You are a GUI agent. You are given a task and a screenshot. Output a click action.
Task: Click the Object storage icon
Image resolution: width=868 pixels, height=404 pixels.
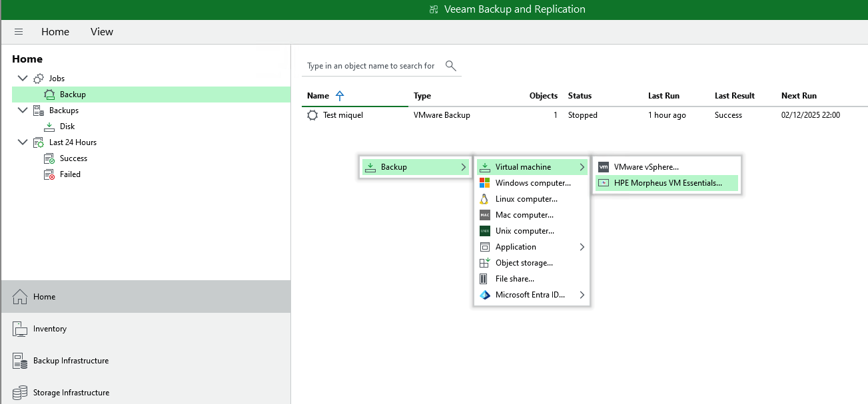point(484,263)
